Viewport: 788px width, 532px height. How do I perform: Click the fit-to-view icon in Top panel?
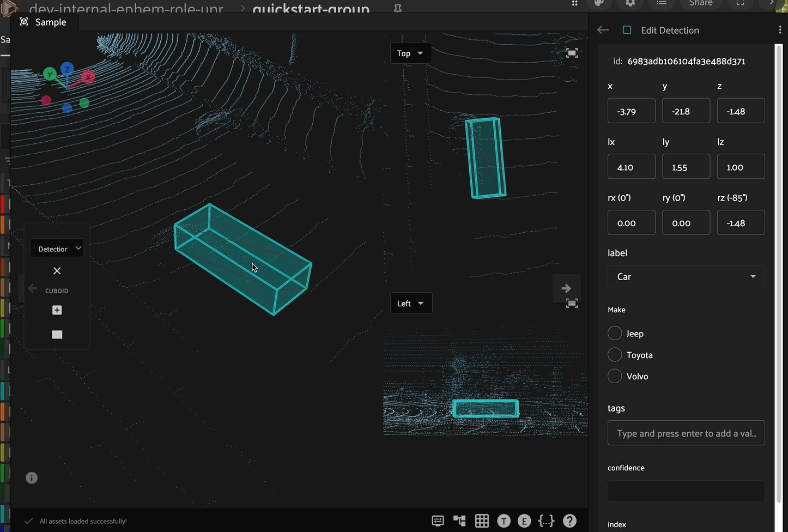point(572,53)
